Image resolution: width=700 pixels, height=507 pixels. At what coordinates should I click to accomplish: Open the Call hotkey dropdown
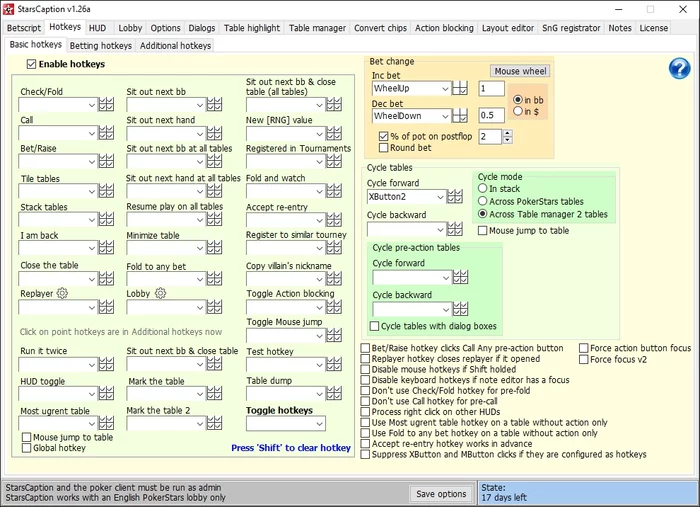coord(90,134)
